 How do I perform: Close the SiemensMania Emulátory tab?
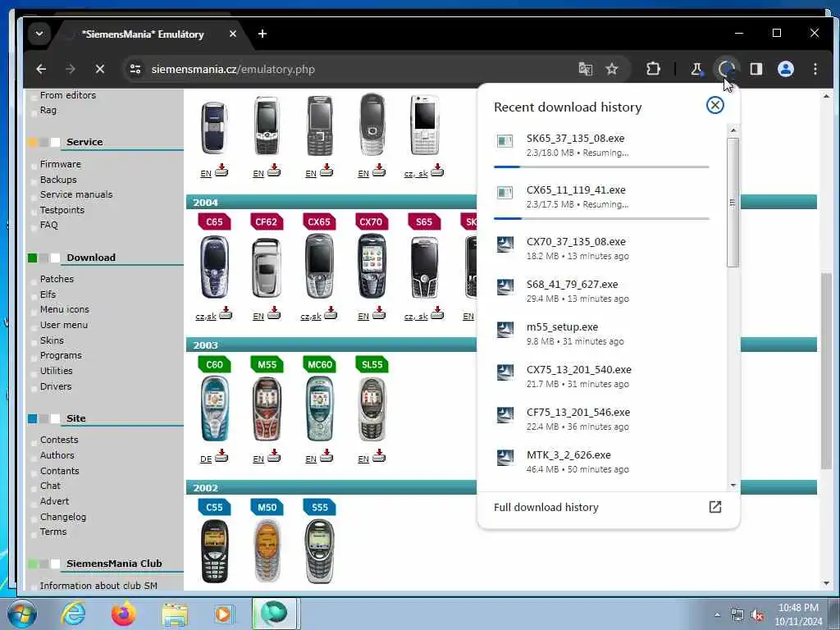232,34
